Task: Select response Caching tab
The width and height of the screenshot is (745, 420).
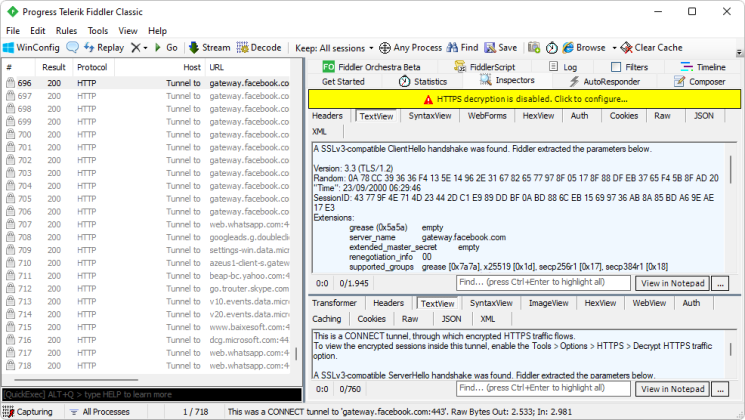Action: (327, 319)
